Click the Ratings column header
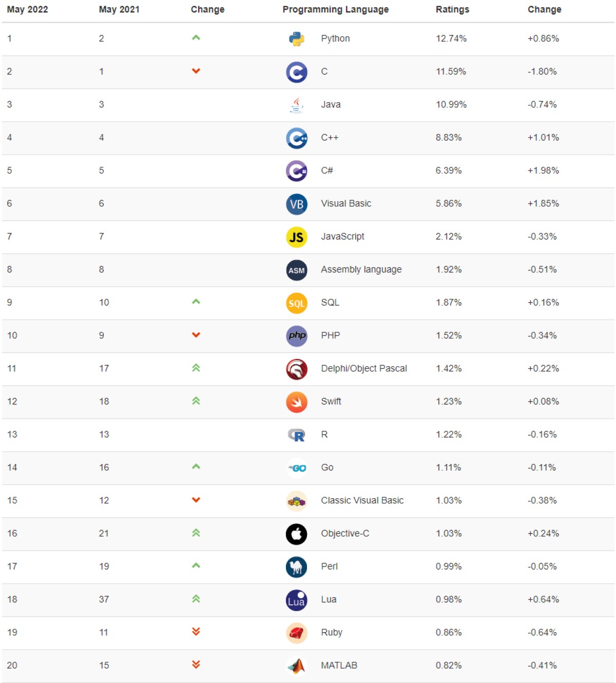The image size is (616, 683). coord(452,9)
